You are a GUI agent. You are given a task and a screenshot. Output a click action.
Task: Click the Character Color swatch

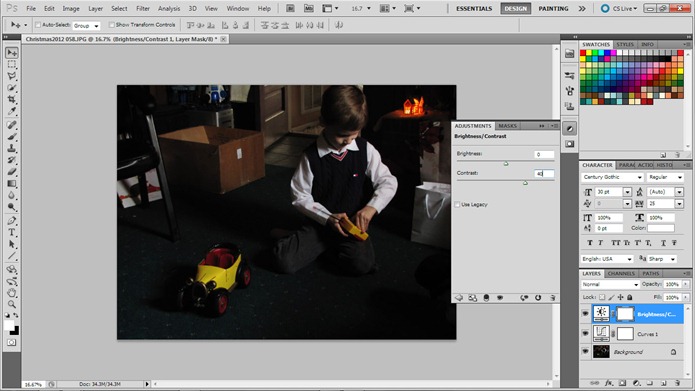(x=661, y=228)
